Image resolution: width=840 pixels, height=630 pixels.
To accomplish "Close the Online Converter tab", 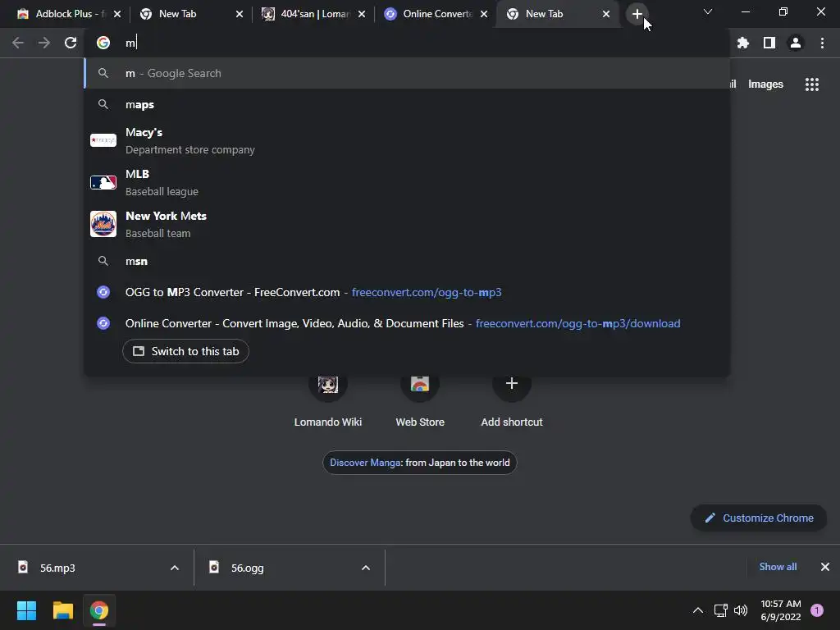I will click(x=484, y=14).
